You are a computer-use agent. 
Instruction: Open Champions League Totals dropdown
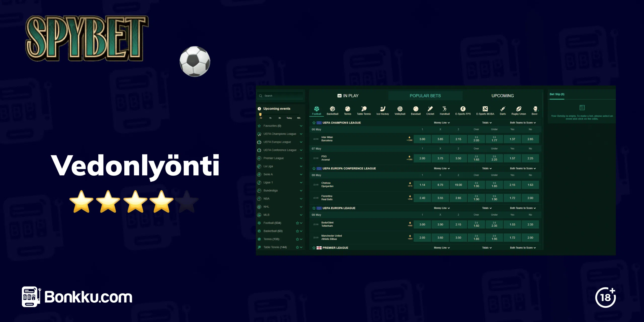[x=487, y=123]
